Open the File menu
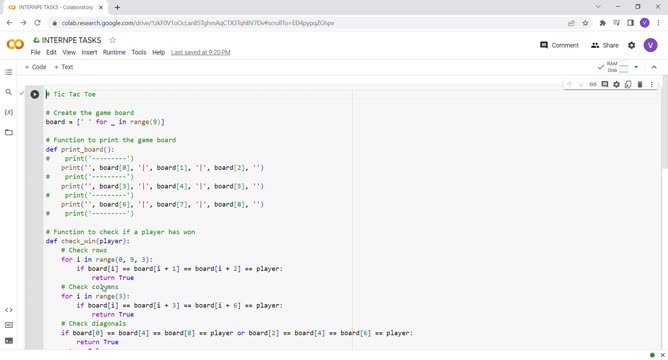The height and width of the screenshot is (360, 668). 35,52
